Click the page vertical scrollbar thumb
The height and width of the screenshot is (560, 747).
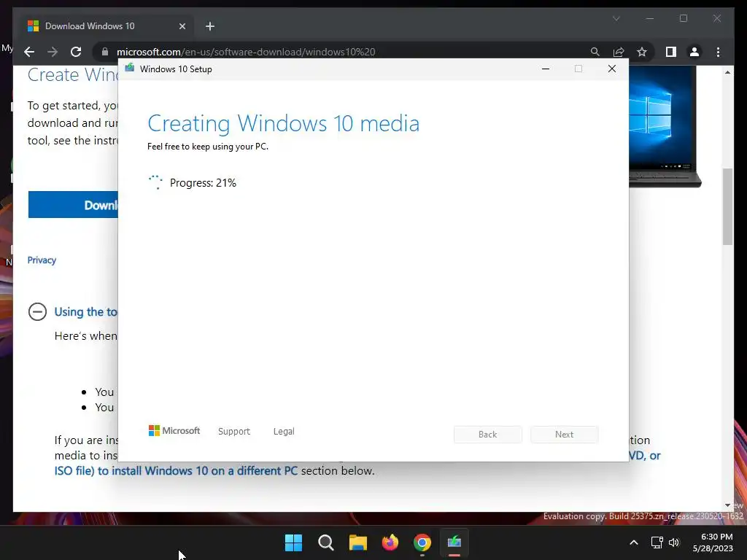click(727, 206)
